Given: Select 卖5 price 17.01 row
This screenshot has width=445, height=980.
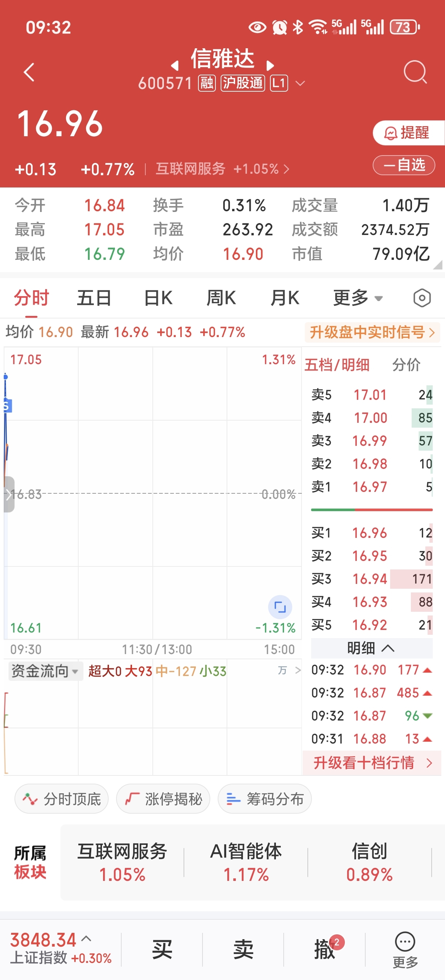Looking at the screenshot, I should 372,395.
